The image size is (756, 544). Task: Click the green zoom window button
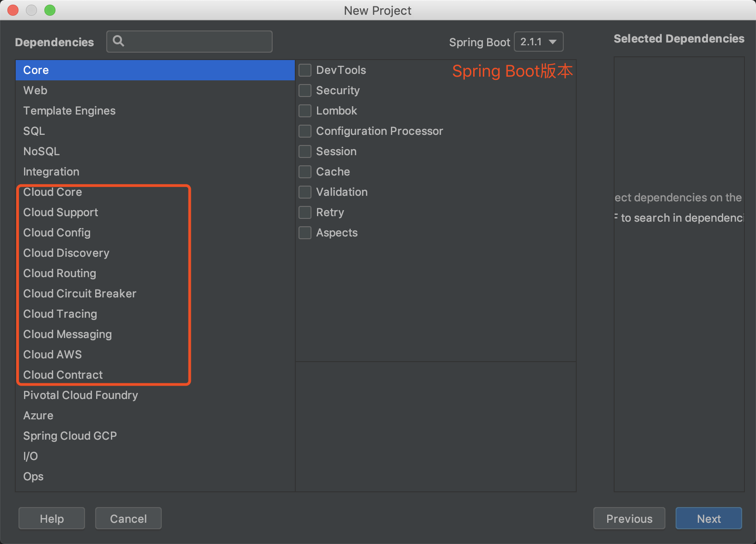50,10
